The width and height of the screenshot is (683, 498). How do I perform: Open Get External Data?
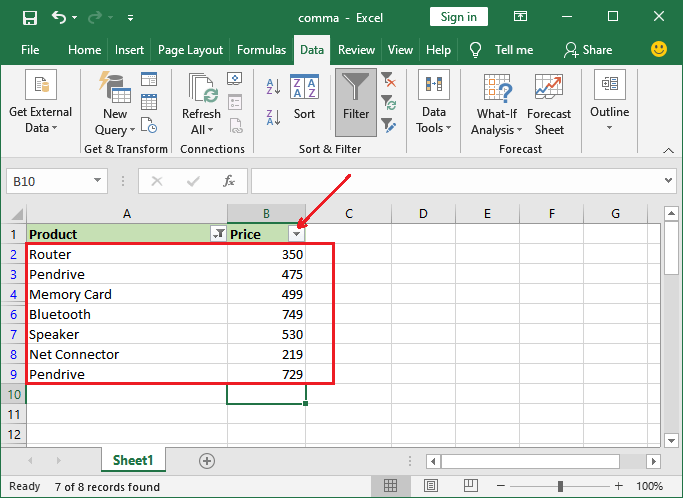[41, 102]
